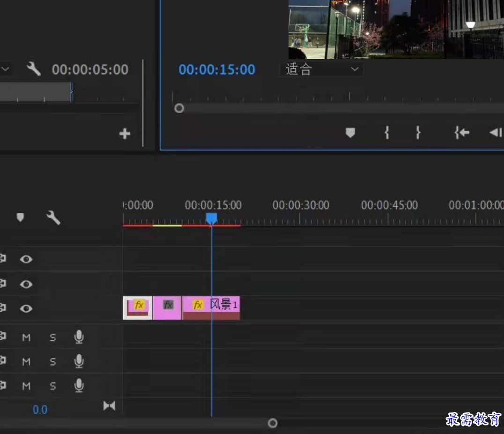
Task: Open source monitor wrench settings
Action: [x=33, y=69]
